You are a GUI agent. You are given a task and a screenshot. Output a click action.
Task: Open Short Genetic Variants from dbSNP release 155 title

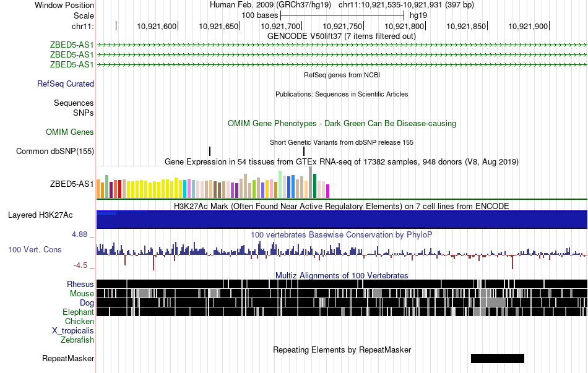tap(342, 142)
